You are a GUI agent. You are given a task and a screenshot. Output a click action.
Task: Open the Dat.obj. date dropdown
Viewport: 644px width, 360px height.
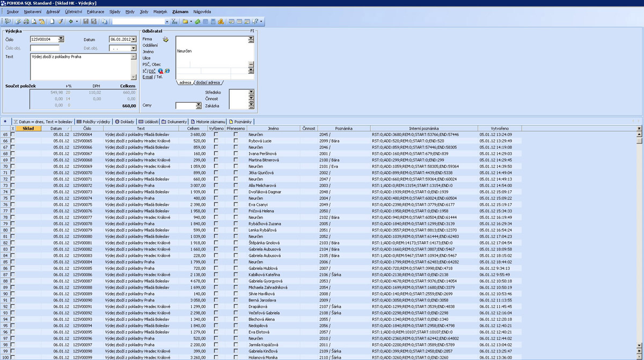[134, 48]
